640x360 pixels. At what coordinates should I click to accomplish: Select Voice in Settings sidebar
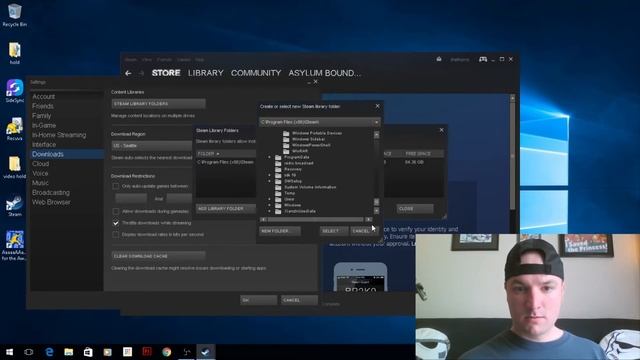[x=40, y=173]
